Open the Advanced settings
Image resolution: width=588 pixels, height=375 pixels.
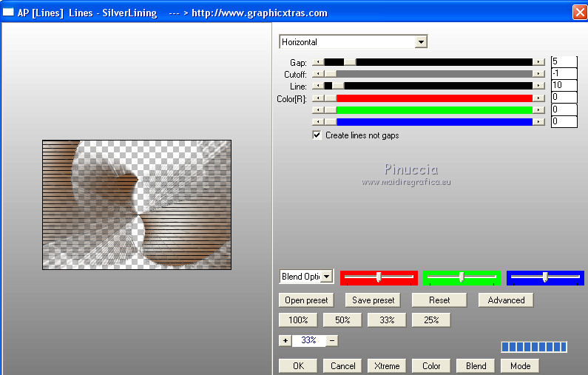coord(506,300)
